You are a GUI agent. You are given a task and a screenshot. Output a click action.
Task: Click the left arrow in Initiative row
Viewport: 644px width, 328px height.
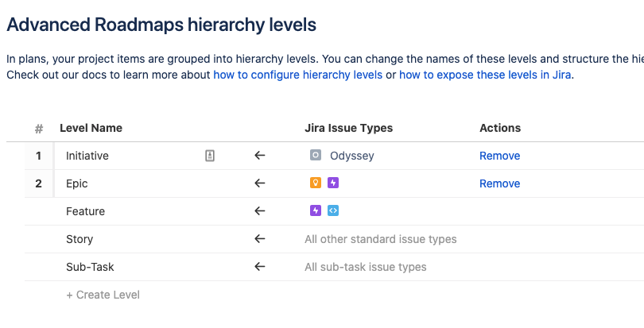pos(259,156)
